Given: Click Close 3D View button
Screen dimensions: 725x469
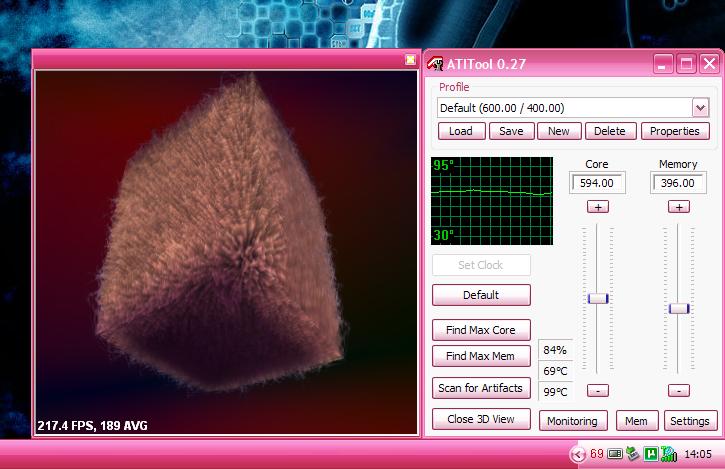Looking at the screenshot, I should [481, 419].
